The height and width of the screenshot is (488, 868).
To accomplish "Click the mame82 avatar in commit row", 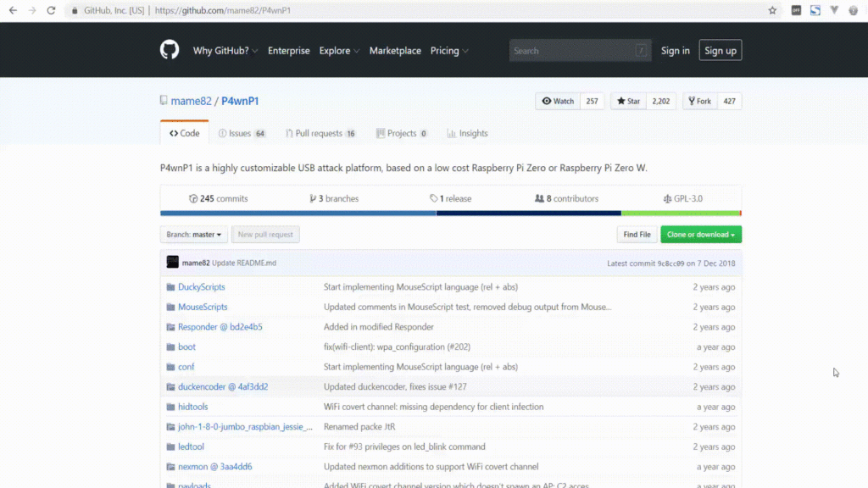I will tap(172, 263).
